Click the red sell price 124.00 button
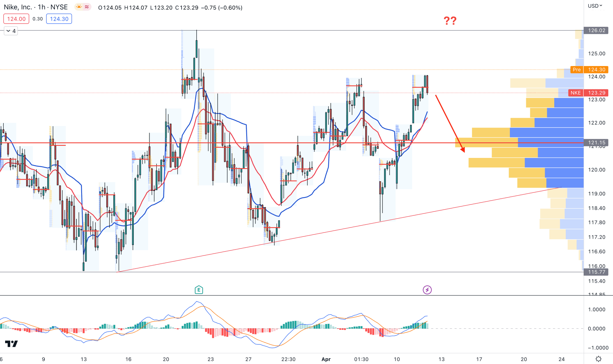This screenshot has height=364, width=613. pyautogui.click(x=16, y=19)
